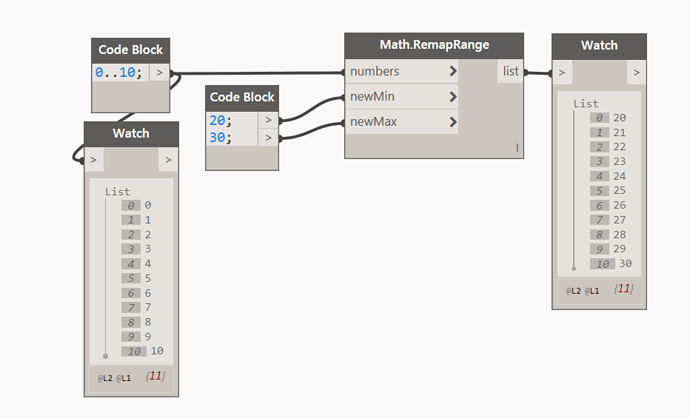This screenshot has width=690, height=418.
Task: Click the output port beside 30;
Action: (268, 138)
